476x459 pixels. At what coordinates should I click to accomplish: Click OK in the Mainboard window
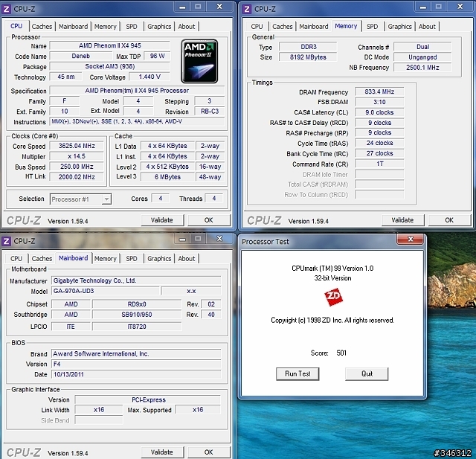[x=208, y=452]
